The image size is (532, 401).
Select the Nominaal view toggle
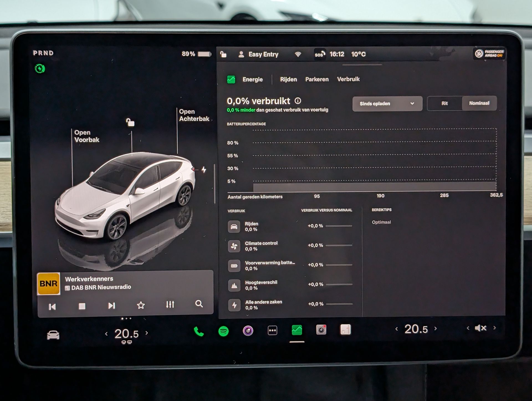click(x=479, y=103)
